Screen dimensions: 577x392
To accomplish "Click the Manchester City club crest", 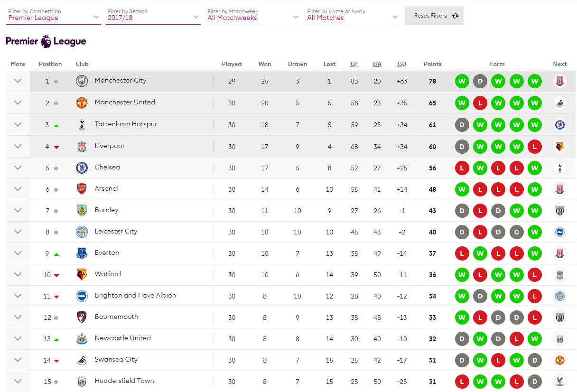I will coord(82,81).
